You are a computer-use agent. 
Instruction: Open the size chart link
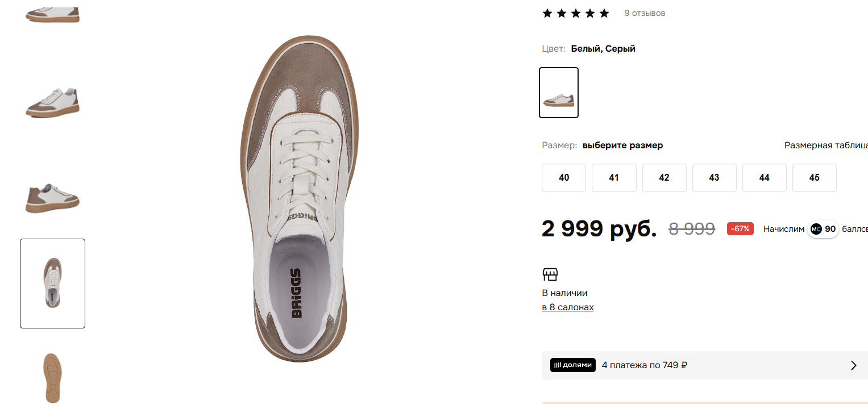825,145
